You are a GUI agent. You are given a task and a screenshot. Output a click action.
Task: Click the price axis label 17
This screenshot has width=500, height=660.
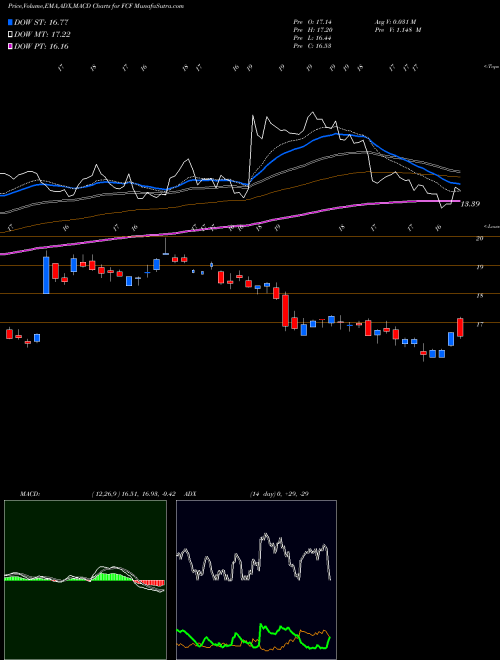pos(479,324)
